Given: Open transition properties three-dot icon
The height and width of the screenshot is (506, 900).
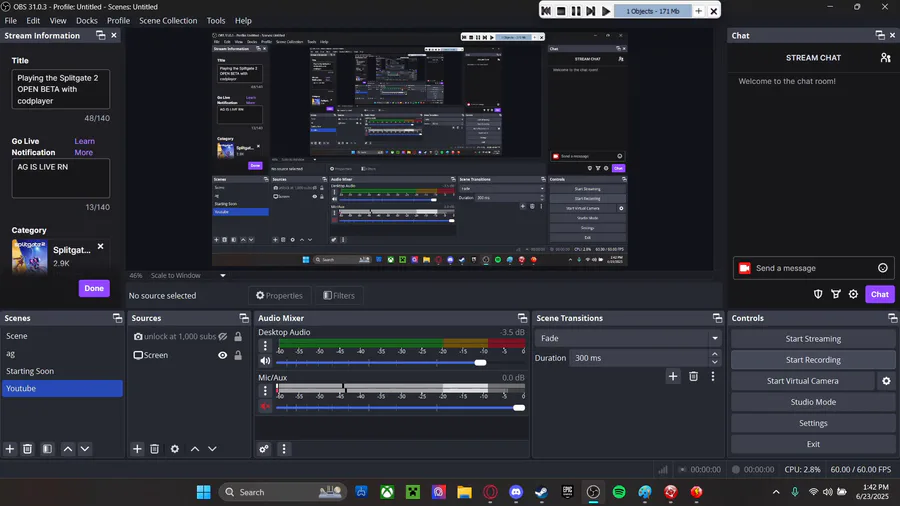Looking at the screenshot, I should [x=713, y=376].
